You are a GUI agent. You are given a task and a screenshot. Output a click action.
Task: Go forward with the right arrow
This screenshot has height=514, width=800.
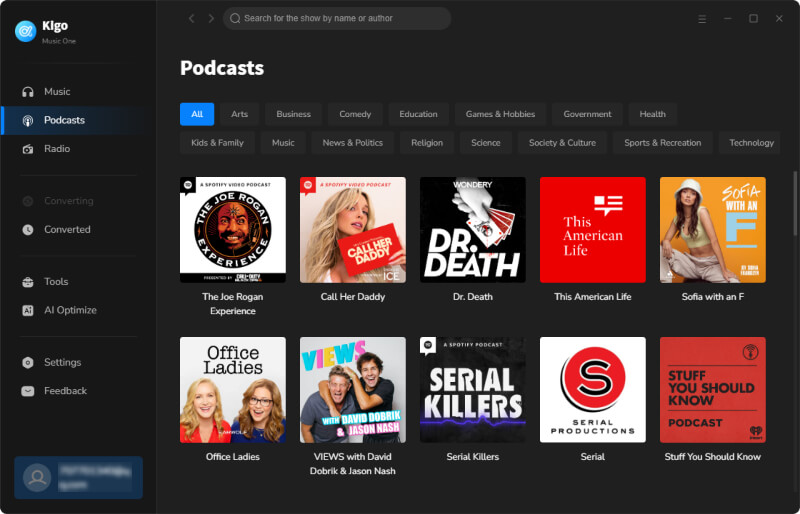tap(211, 18)
